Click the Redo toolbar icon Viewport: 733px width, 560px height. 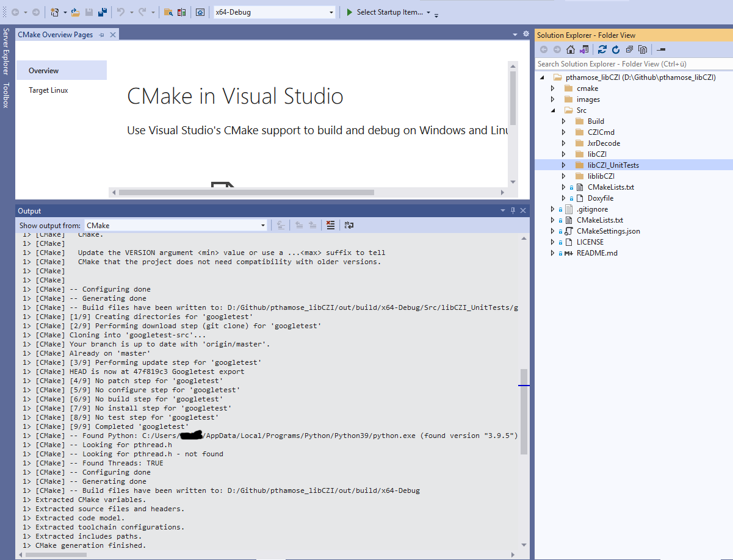[x=142, y=12]
